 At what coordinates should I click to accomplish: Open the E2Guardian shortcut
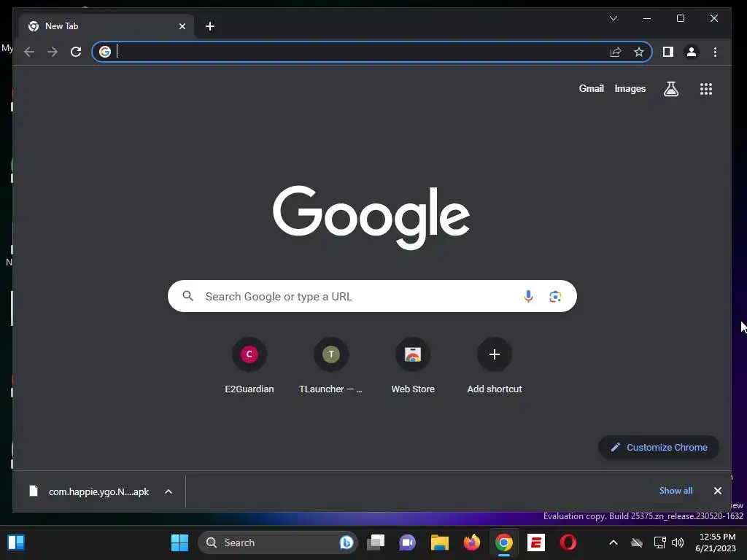pos(249,366)
